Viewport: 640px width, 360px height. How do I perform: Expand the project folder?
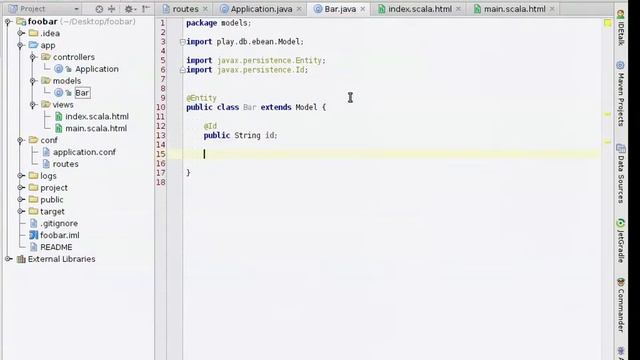[x=20, y=188]
